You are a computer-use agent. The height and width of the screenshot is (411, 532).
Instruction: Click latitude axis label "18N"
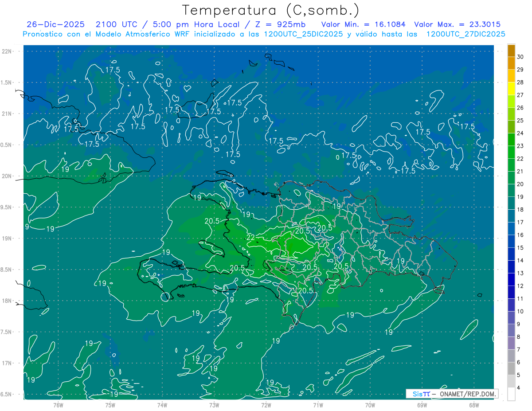7,301
